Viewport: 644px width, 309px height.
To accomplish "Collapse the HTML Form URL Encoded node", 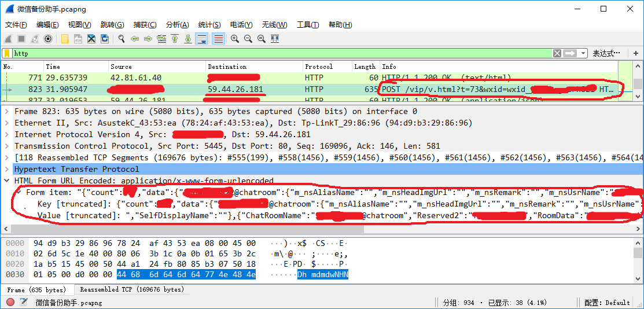I will (x=6, y=181).
